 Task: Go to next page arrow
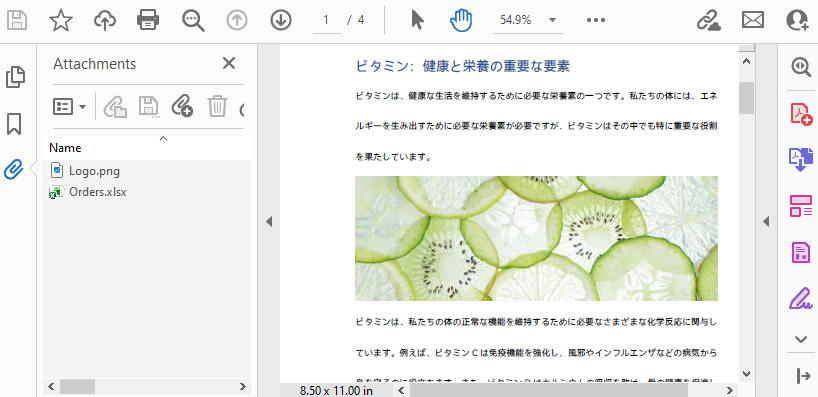point(281,20)
